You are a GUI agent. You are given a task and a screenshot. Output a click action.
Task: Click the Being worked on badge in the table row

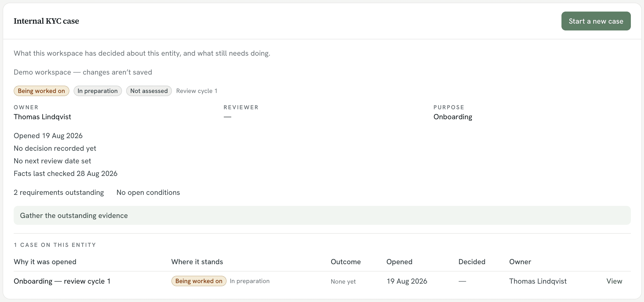pyautogui.click(x=199, y=281)
